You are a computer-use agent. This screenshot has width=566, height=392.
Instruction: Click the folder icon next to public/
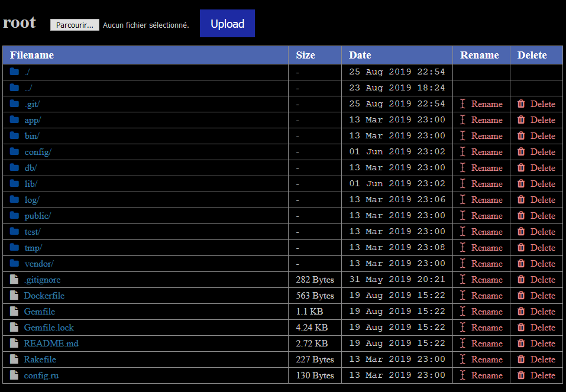[14, 215]
